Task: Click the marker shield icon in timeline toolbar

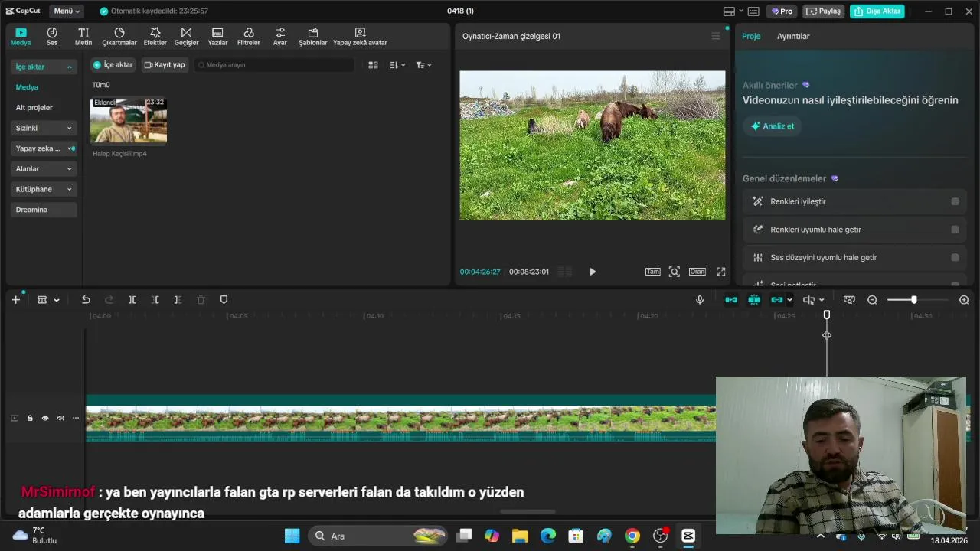Action: coord(224,300)
